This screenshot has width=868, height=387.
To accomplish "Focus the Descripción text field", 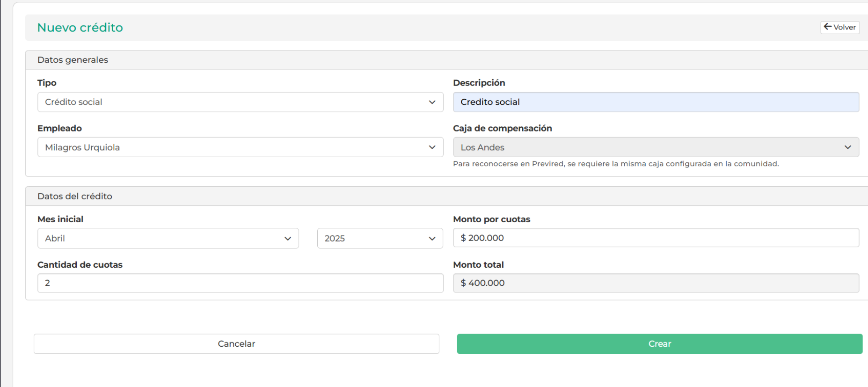I will [655, 102].
